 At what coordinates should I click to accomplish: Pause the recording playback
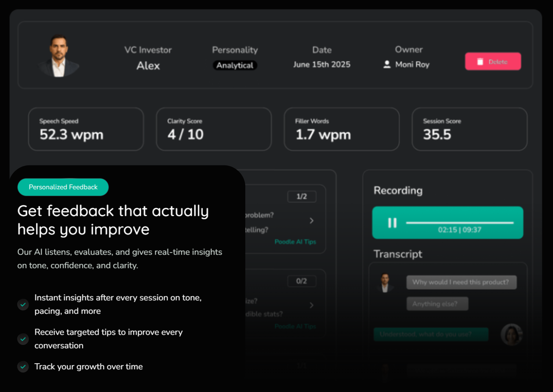[x=392, y=223]
